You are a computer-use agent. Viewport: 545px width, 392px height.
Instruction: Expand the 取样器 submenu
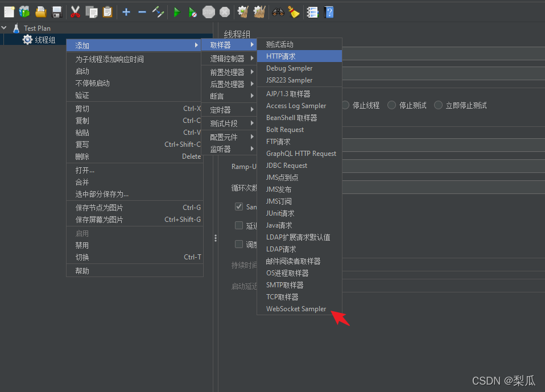(229, 45)
